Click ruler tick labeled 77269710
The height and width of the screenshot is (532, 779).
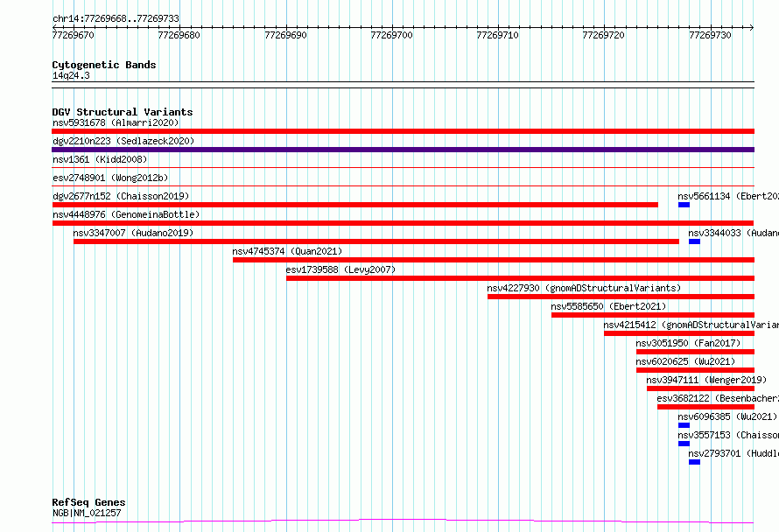(x=497, y=35)
